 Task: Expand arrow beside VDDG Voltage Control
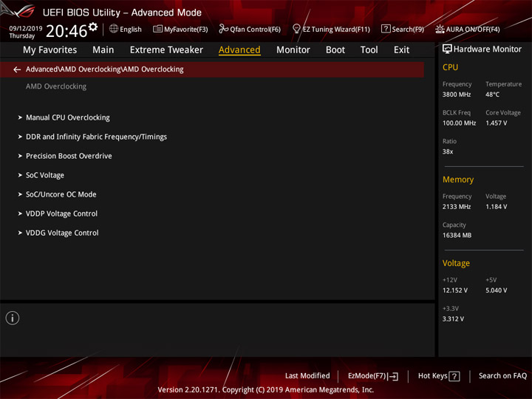(20, 233)
